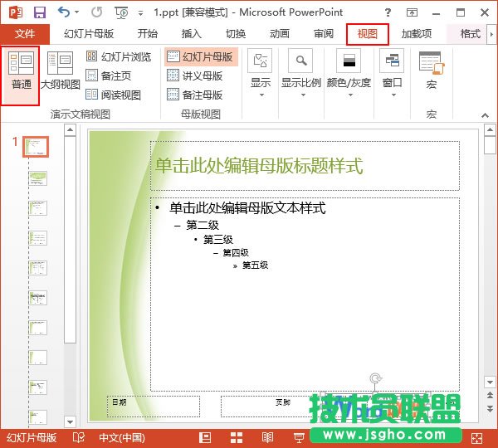Open 讲义母版 handout master
The width and height of the screenshot is (498, 448).
194,75
